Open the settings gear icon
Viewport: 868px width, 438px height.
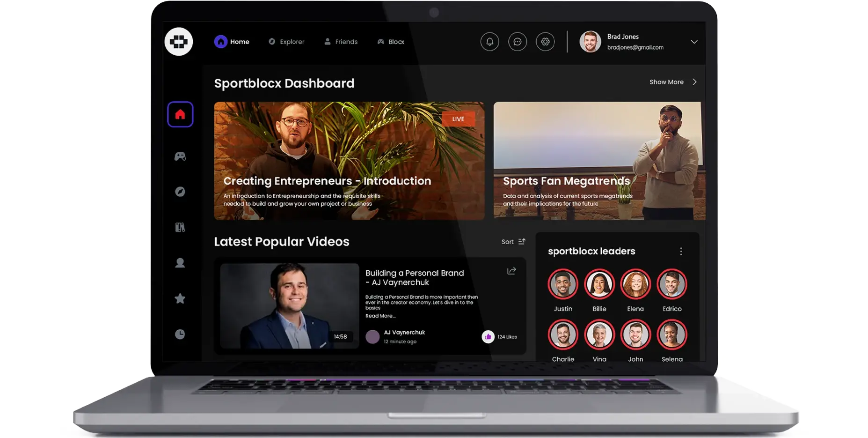[x=545, y=42]
